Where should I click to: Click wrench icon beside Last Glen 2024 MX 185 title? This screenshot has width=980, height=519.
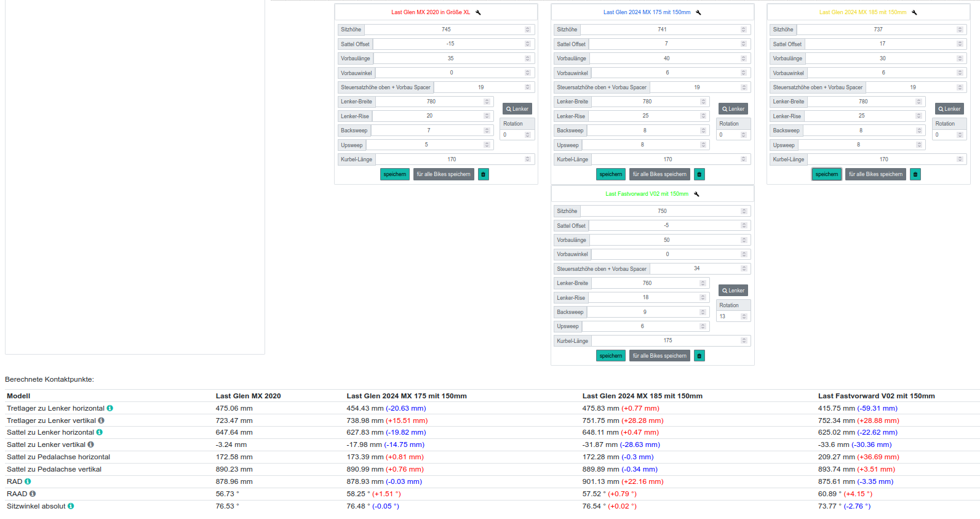click(914, 12)
